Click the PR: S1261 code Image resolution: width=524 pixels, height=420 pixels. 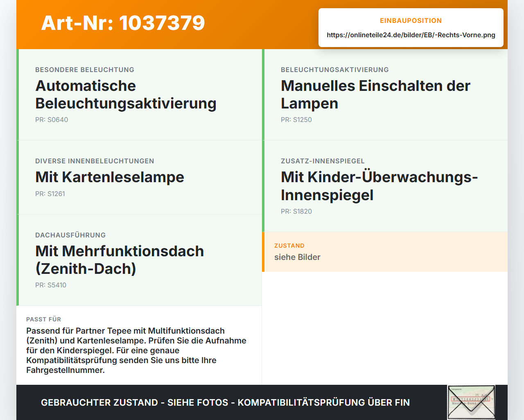click(x=50, y=194)
